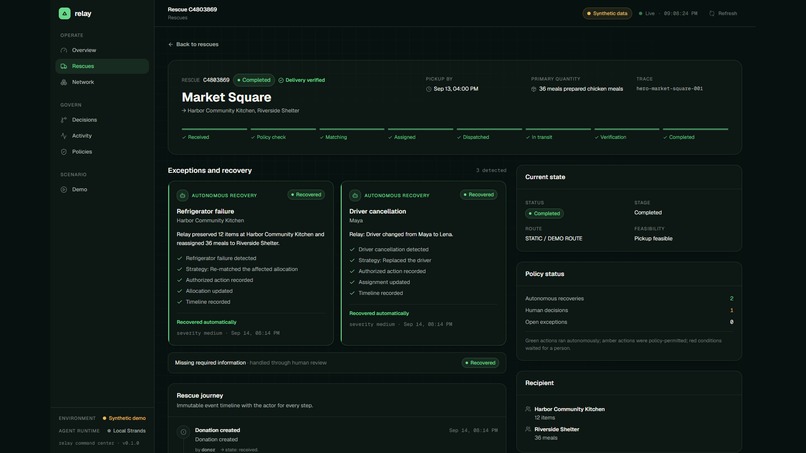Open Overview in the sidebar
The height and width of the screenshot is (453, 806).
point(102,50)
